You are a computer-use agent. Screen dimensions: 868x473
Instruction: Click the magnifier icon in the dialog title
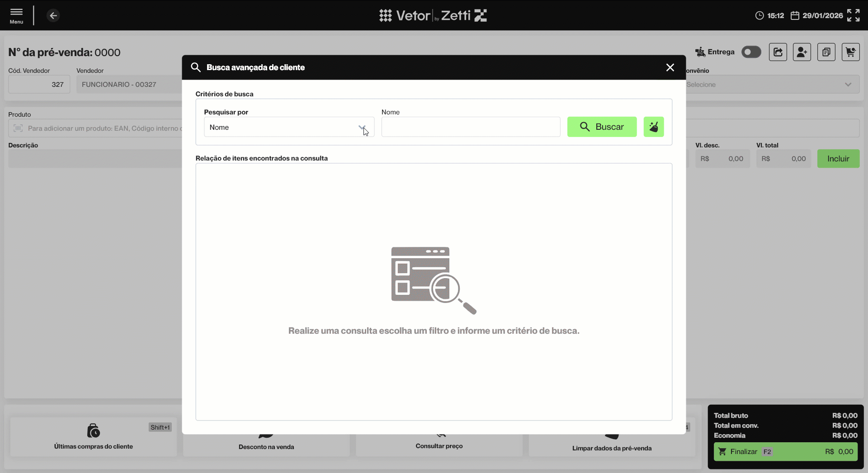coord(196,67)
